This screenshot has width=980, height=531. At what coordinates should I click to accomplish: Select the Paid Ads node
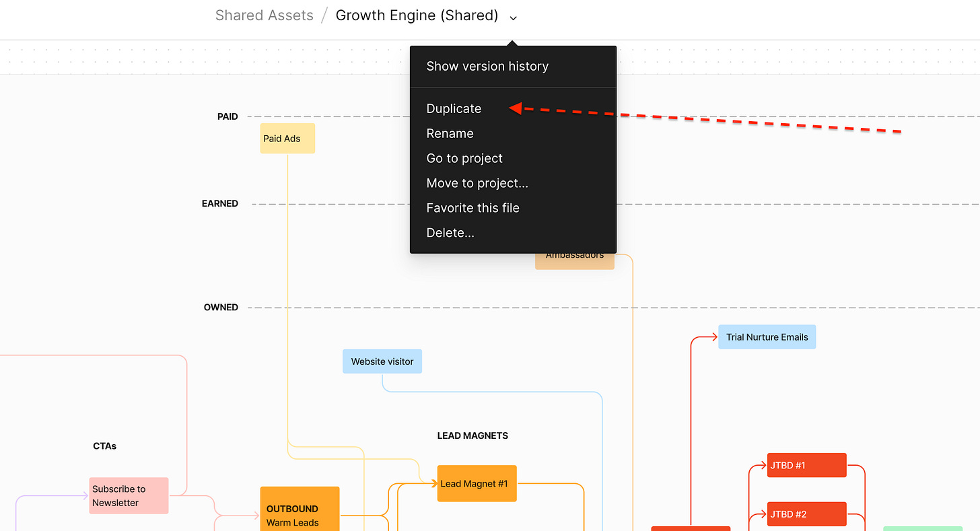(287, 139)
